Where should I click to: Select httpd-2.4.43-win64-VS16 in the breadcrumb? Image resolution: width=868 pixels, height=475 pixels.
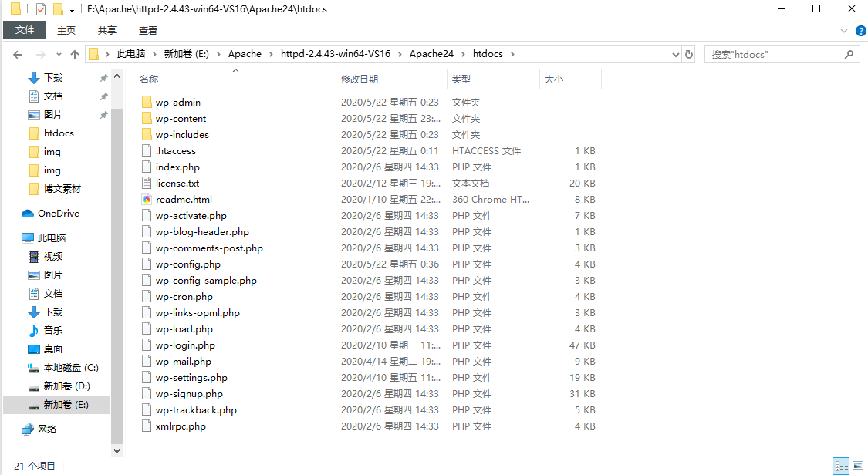[x=336, y=54]
